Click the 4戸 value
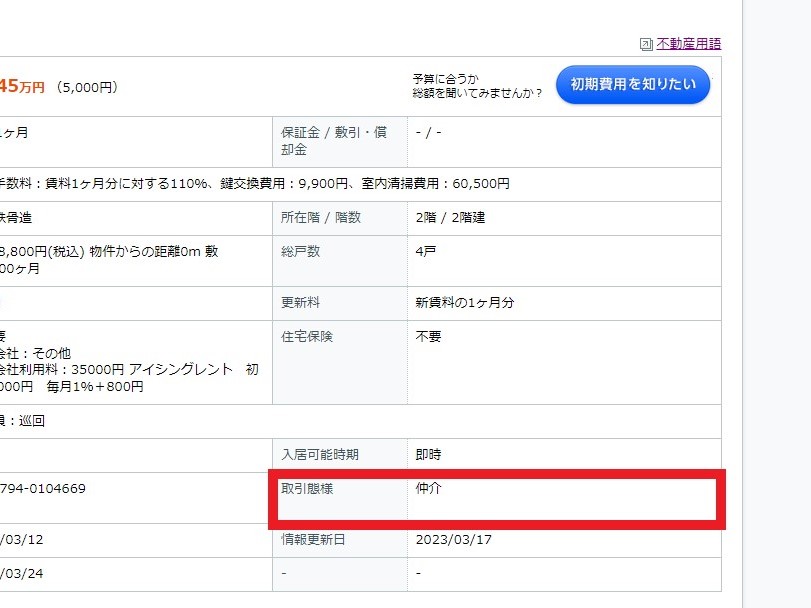Image resolution: width=811 pixels, height=608 pixels. 426,252
